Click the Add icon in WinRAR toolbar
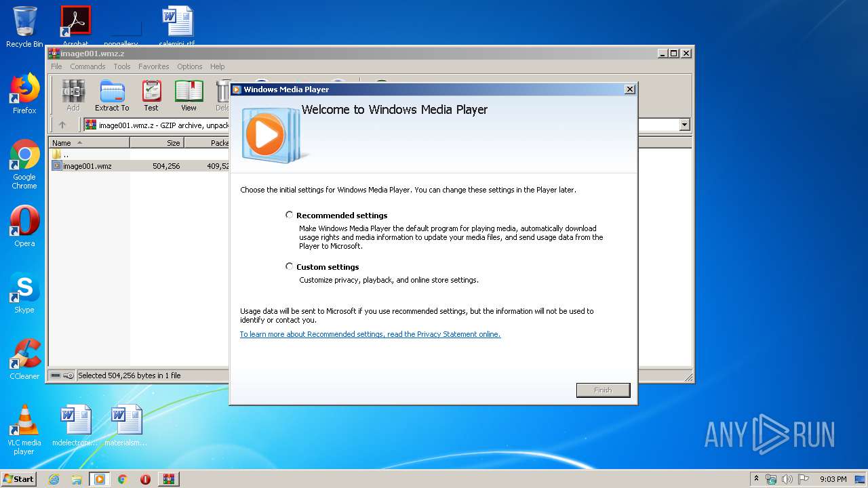Screen dimensions: 868x488 tap(73, 96)
